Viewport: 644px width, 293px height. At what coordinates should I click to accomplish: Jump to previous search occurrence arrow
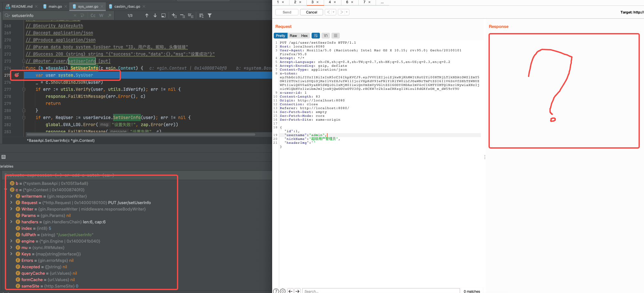[x=147, y=15]
